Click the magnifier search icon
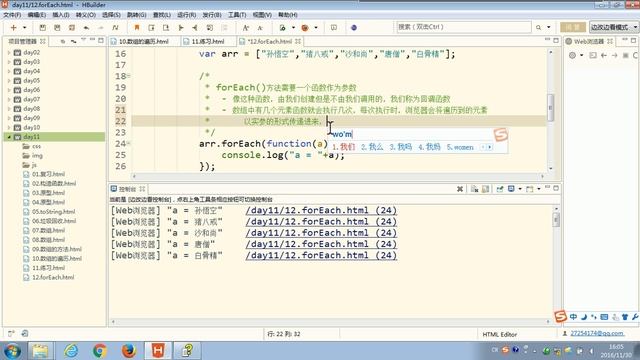This screenshot has width=640, height=360. click(x=538, y=27)
